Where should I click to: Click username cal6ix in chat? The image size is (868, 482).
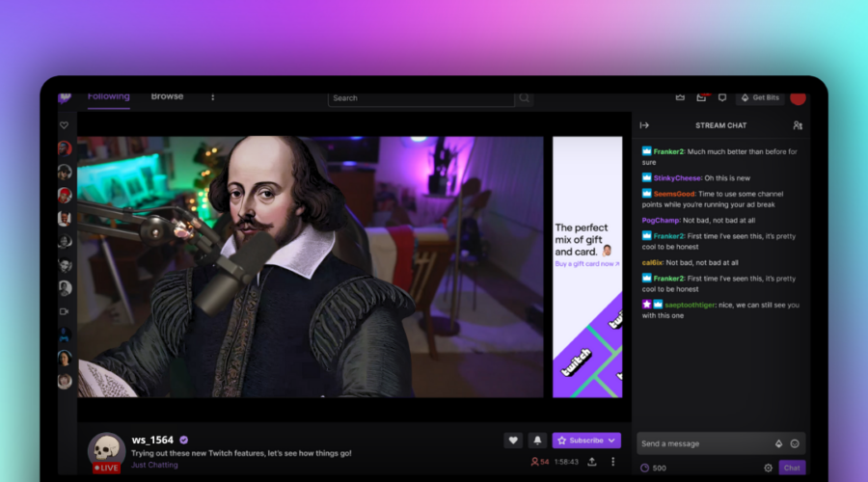652,263
